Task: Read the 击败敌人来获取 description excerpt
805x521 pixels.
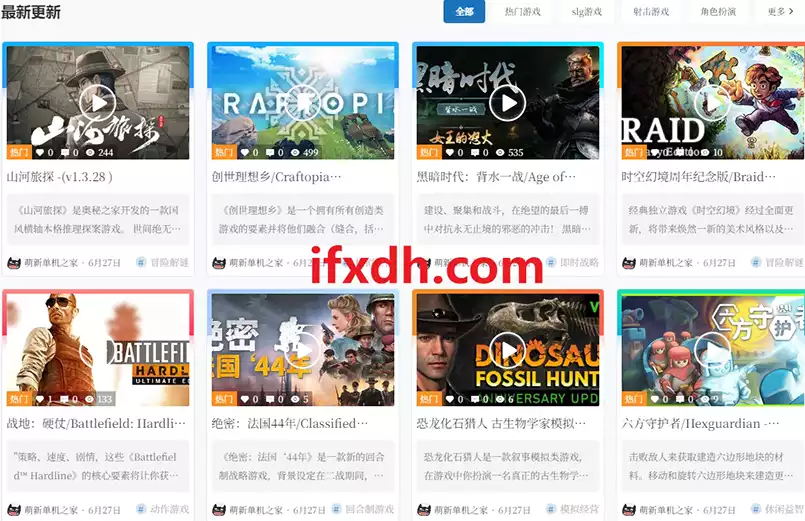Action: (713, 466)
